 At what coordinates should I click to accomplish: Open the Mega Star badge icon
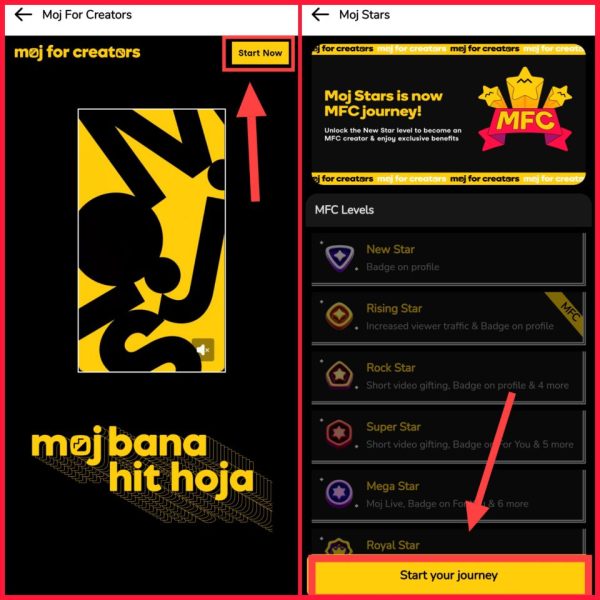[339, 493]
